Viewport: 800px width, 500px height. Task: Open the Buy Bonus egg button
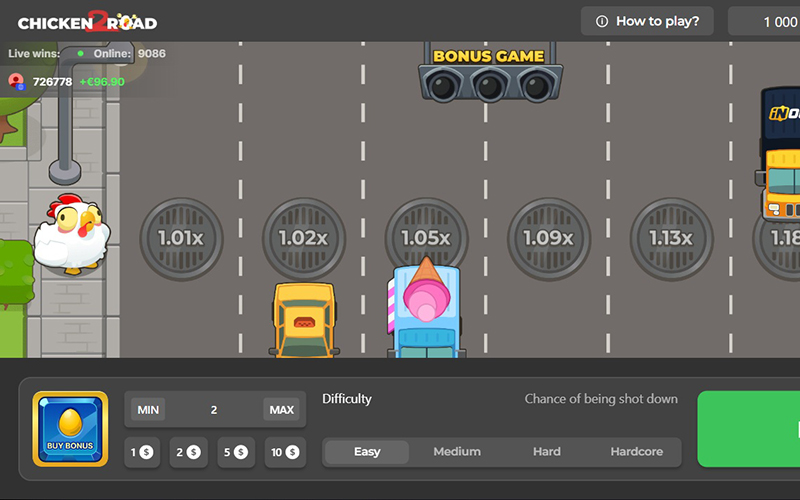(x=70, y=429)
